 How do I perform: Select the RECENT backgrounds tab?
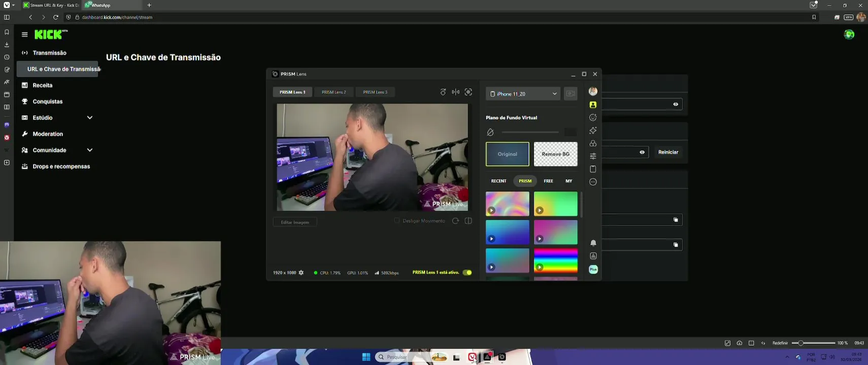(498, 181)
